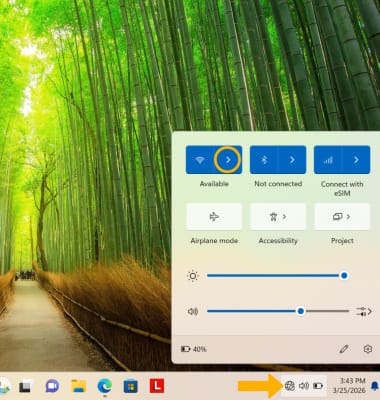The width and height of the screenshot is (380, 400).
Task: Toggle the Wi-Fi quick setting on or off
Action: (200, 160)
